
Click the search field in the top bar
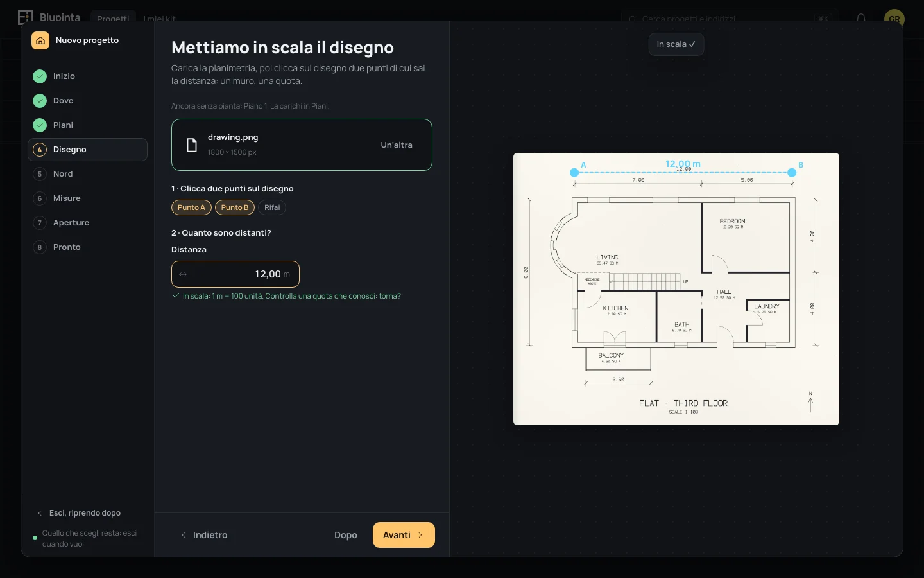[x=730, y=19]
